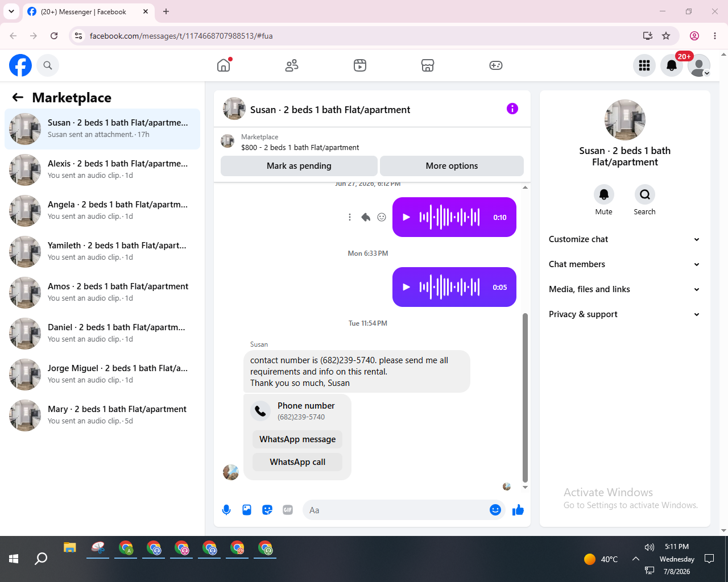Open the Angela conversation in the list
Image resolution: width=728 pixels, height=582 pixels.
(102, 211)
